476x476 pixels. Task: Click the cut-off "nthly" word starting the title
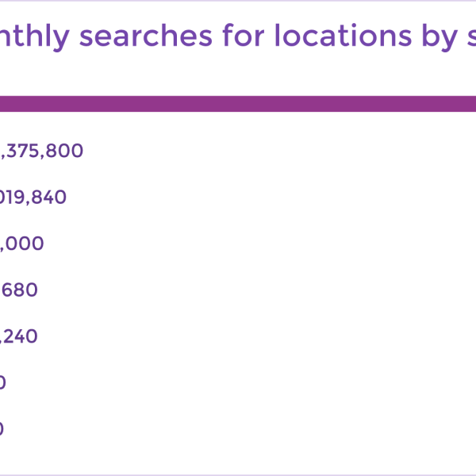35,37
